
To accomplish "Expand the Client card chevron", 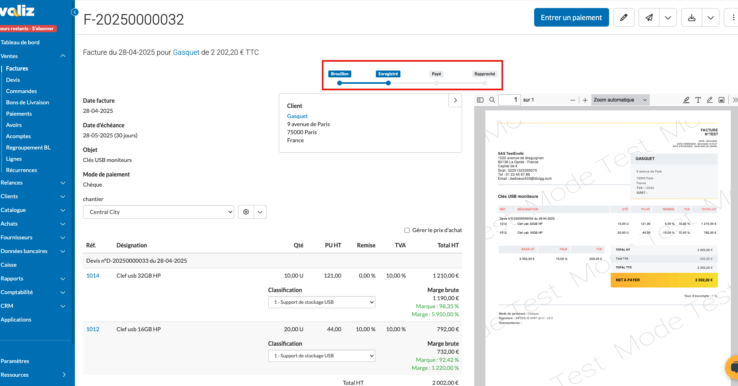I will pos(455,100).
